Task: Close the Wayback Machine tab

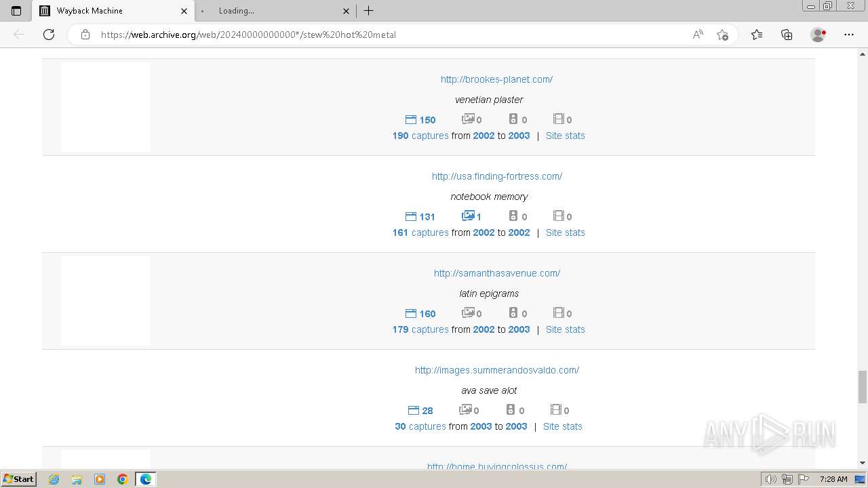Action: pos(184,11)
